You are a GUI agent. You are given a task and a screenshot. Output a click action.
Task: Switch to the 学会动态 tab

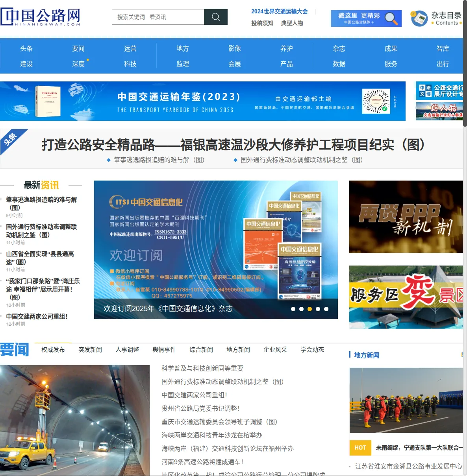[312, 349]
